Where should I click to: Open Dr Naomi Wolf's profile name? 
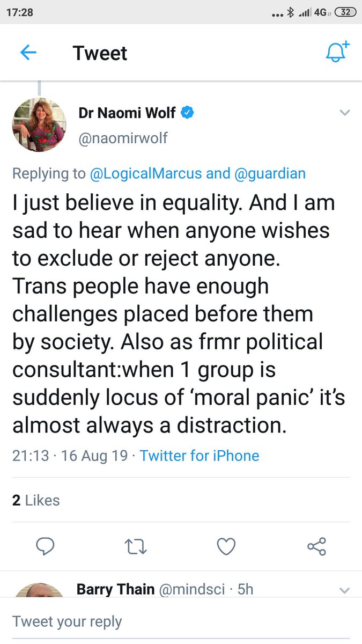[128, 113]
